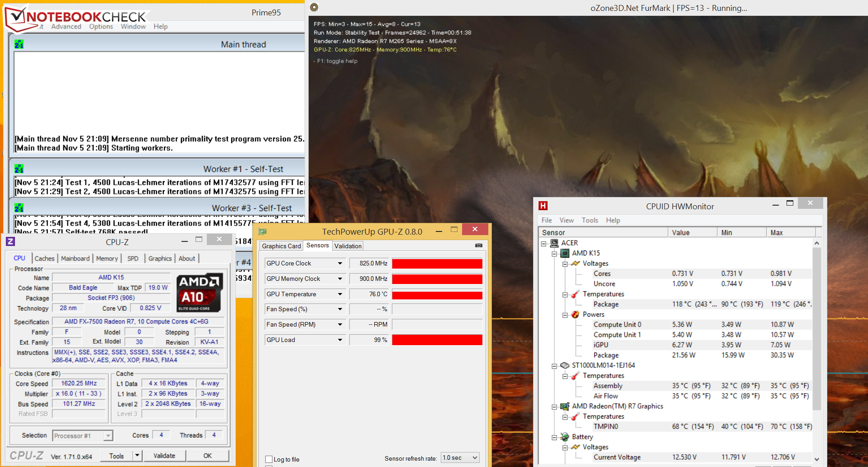Click the Temperatures thermometer icon under AMD K15
Screen dimensions: 868x467
coord(576,294)
